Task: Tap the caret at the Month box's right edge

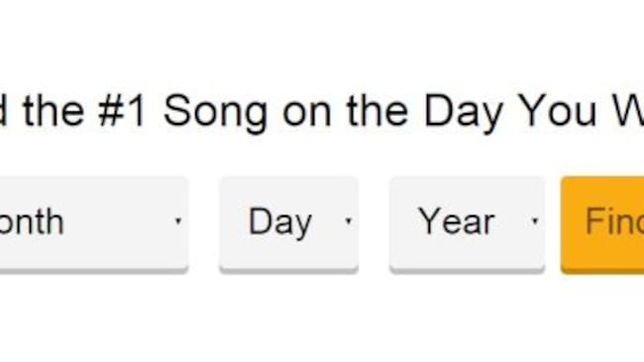Action: (177, 221)
